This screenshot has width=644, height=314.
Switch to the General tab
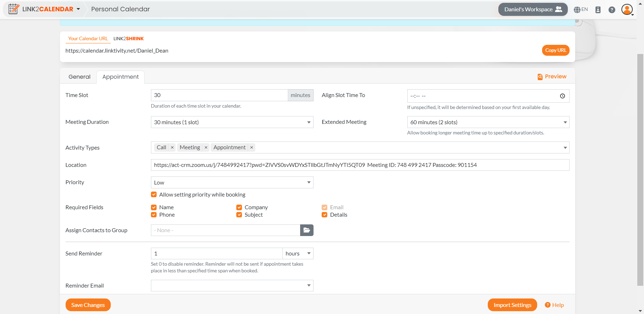pos(79,77)
